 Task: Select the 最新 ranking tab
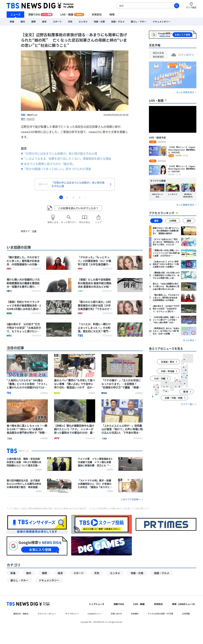click(x=156, y=221)
